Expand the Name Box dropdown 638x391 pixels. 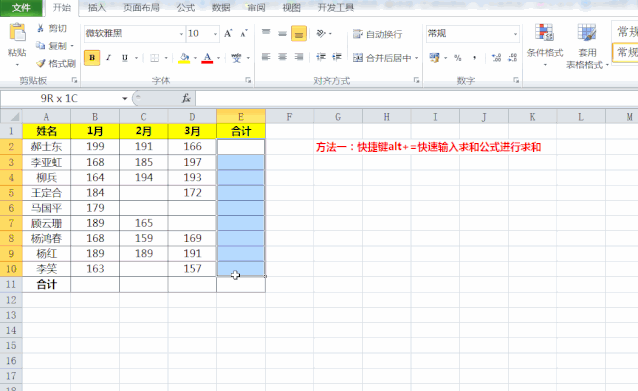[125, 98]
